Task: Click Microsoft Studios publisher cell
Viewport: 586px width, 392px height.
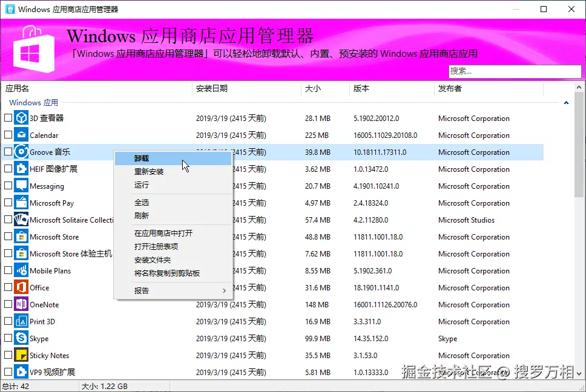Action: [x=466, y=220]
